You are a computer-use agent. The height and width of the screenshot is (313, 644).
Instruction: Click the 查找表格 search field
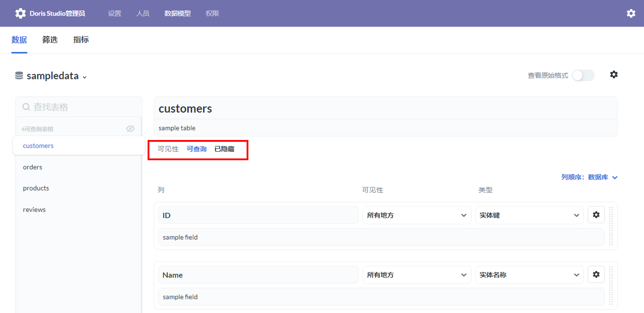pos(79,107)
